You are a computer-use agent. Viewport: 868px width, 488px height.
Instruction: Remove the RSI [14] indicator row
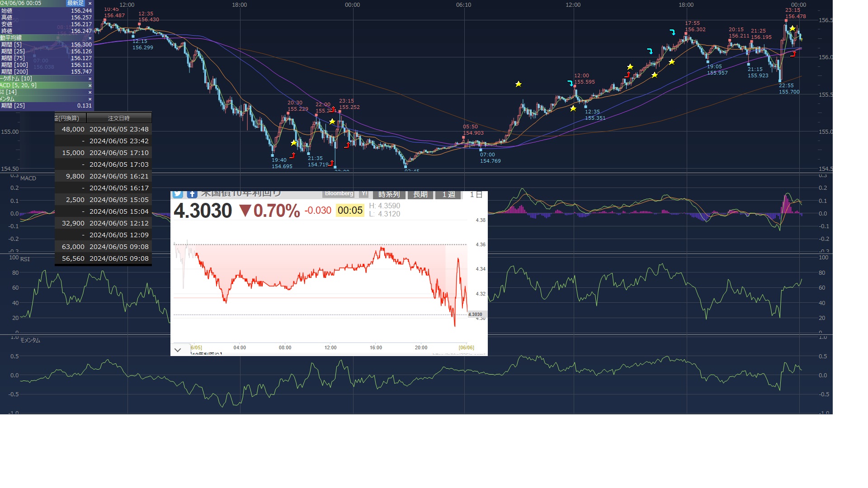(90, 92)
